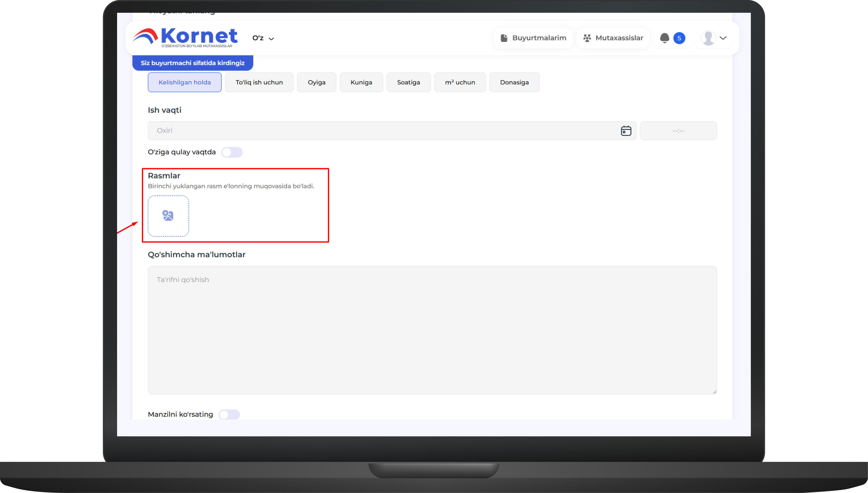
Task: Select Kelishilgan holda payment option
Action: 185,82
